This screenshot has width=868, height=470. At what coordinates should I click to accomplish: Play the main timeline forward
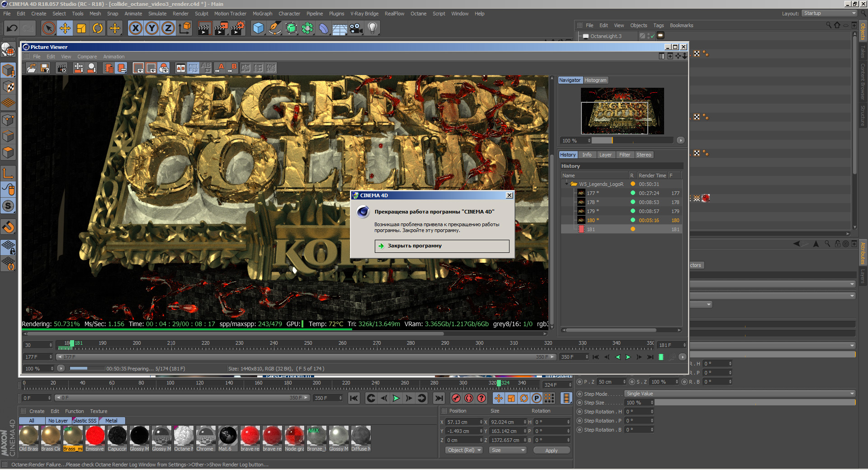(396, 398)
